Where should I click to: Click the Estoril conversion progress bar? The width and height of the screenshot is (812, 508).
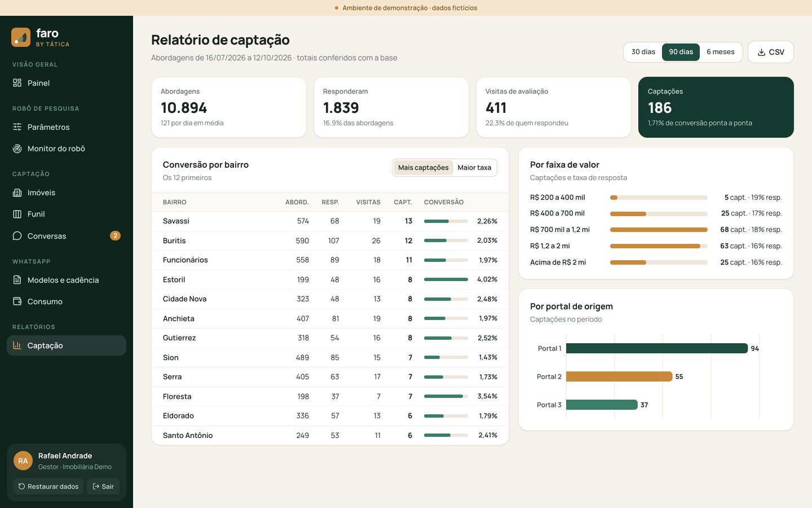pyautogui.click(x=446, y=279)
